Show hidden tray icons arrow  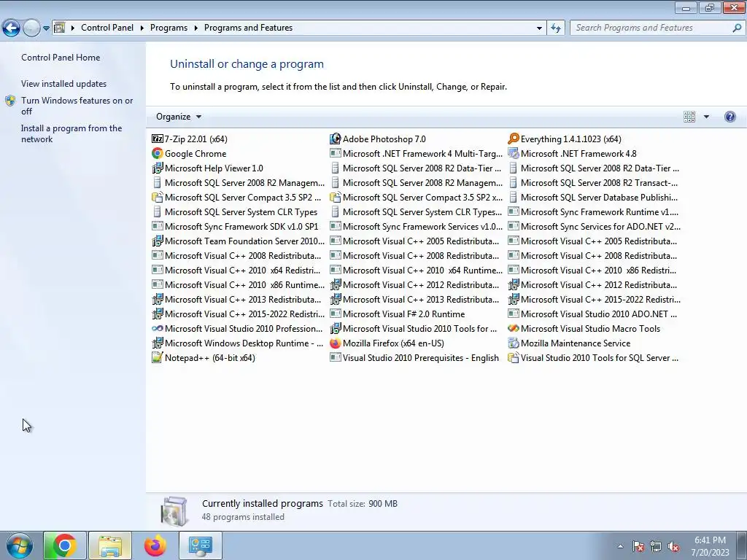point(620,547)
